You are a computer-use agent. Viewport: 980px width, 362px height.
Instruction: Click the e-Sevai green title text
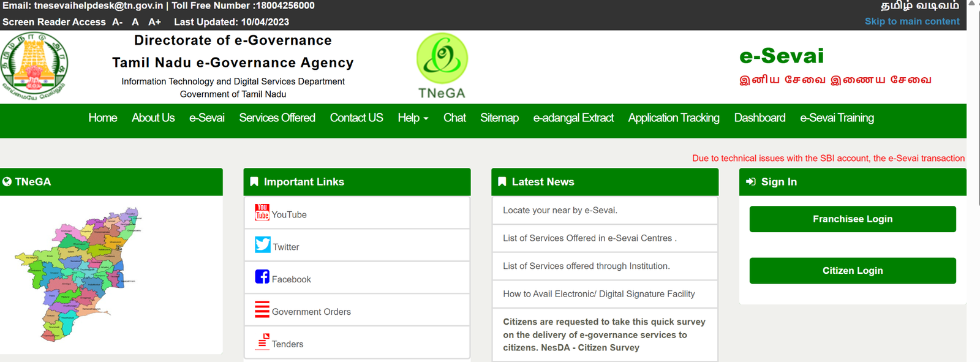point(782,56)
